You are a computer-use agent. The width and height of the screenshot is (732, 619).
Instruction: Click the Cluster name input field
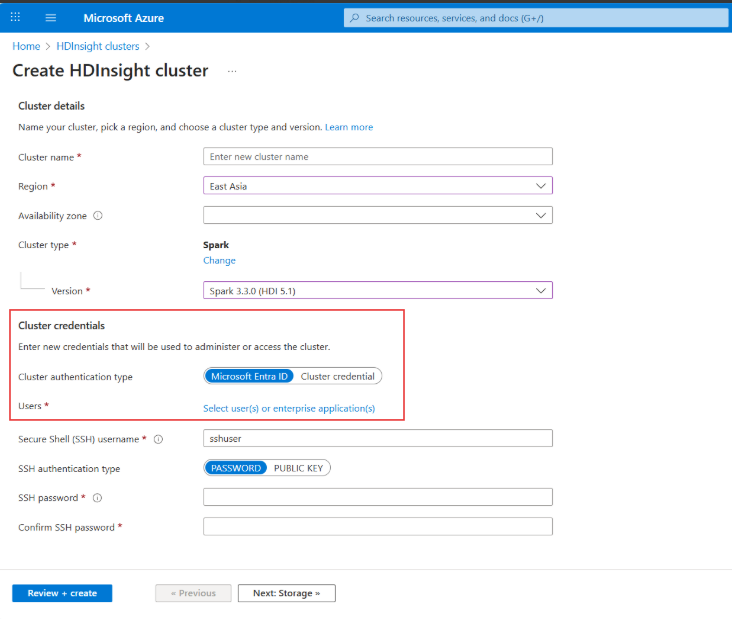coord(378,156)
